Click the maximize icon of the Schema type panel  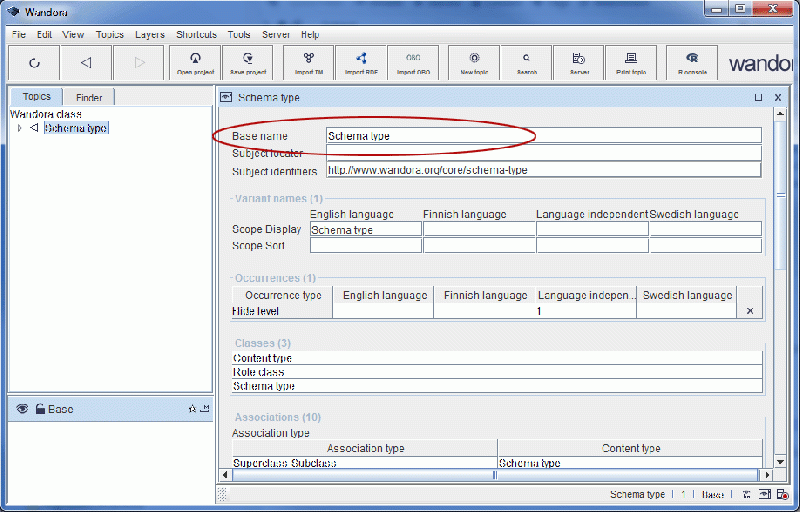click(758, 98)
